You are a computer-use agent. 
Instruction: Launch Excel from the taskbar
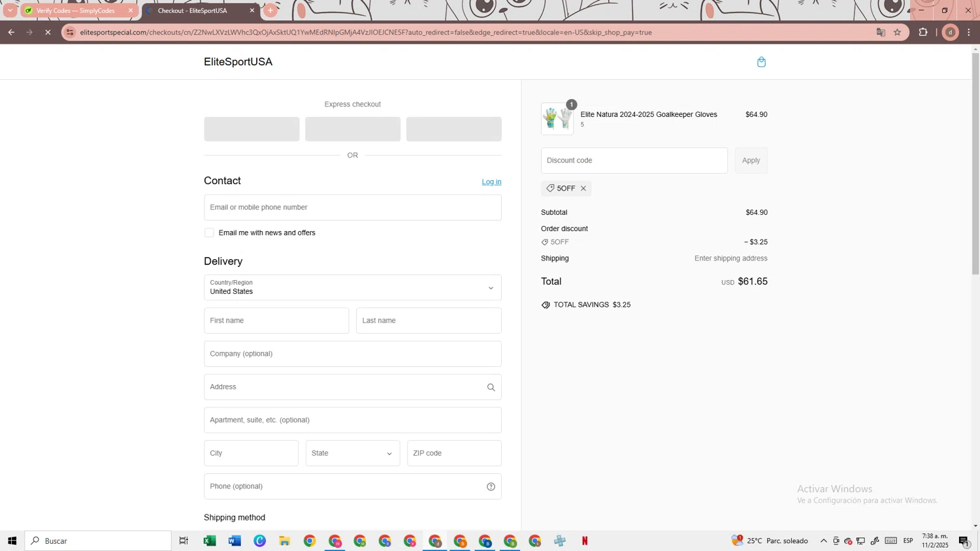pos(210,541)
